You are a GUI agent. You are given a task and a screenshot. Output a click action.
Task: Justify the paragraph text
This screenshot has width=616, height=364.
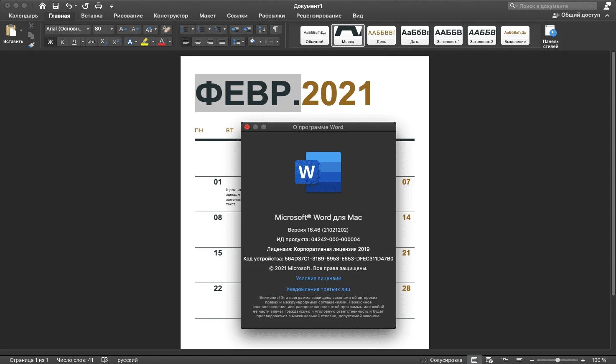[222, 42]
